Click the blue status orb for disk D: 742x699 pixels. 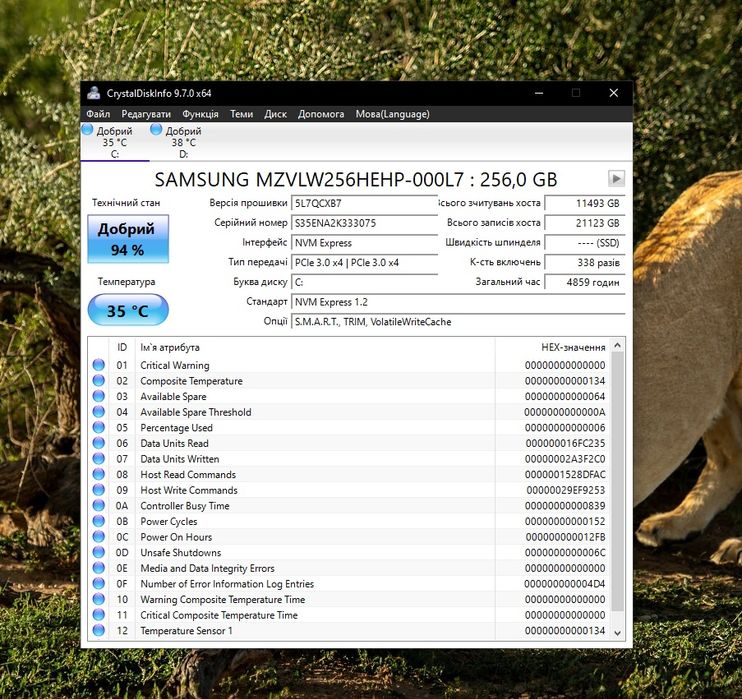[x=156, y=129]
